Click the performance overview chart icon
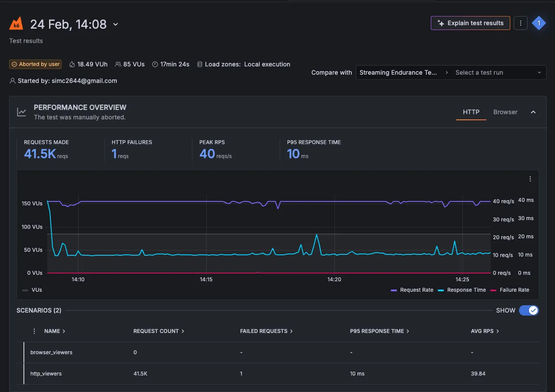Screen dimensions: 555x392 [x=21, y=112]
